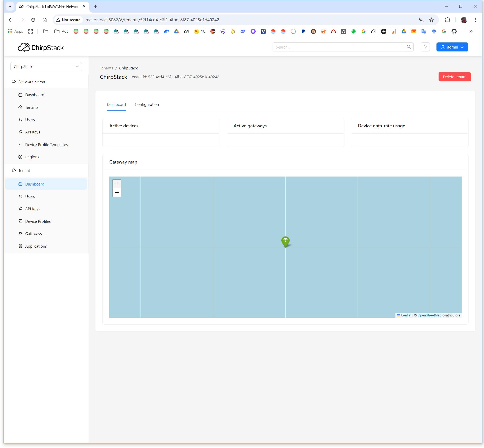Open Gateways in the tenant sidebar
Image resolution: width=484 pixels, height=448 pixels.
(33, 234)
